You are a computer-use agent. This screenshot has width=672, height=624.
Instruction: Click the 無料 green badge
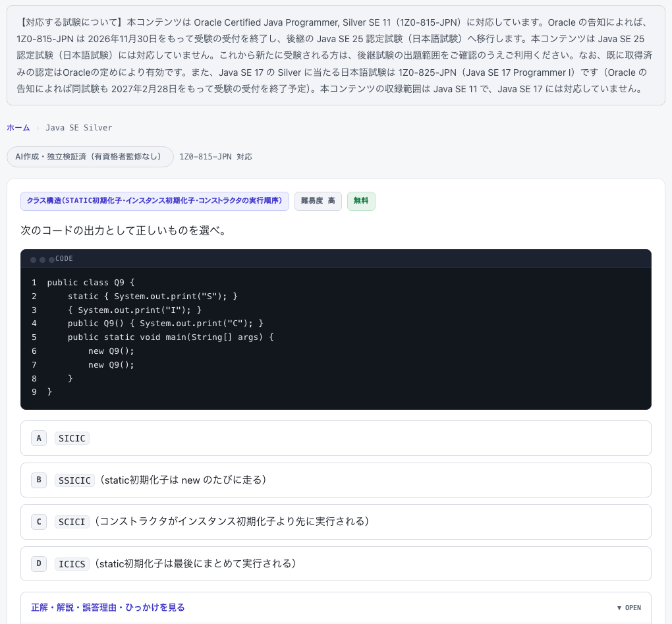(361, 201)
